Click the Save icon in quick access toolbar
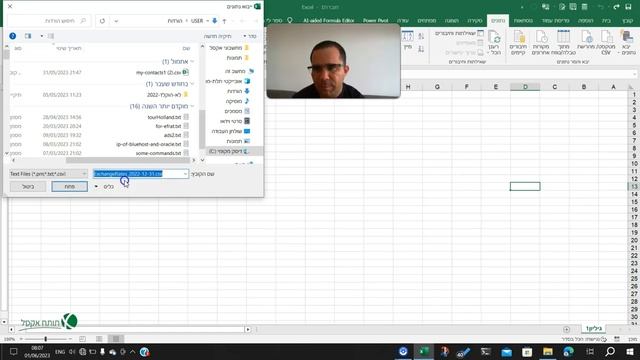 pos(628,7)
